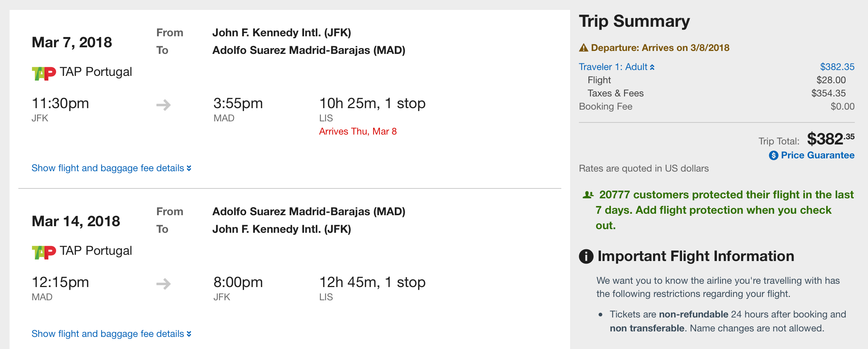Click the Departure: Arrives on 3/8/2018 alert
The height and width of the screenshot is (349, 868).
tap(660, 48)
